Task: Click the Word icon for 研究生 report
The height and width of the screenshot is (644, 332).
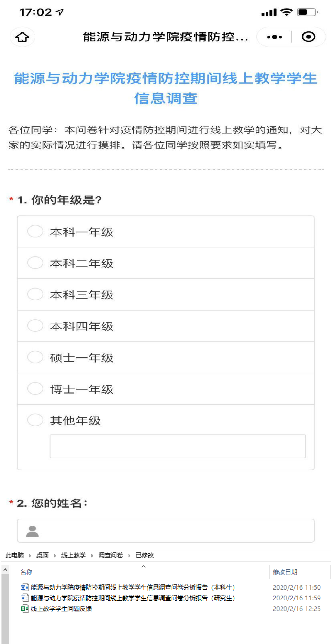Action: (24, 598)
